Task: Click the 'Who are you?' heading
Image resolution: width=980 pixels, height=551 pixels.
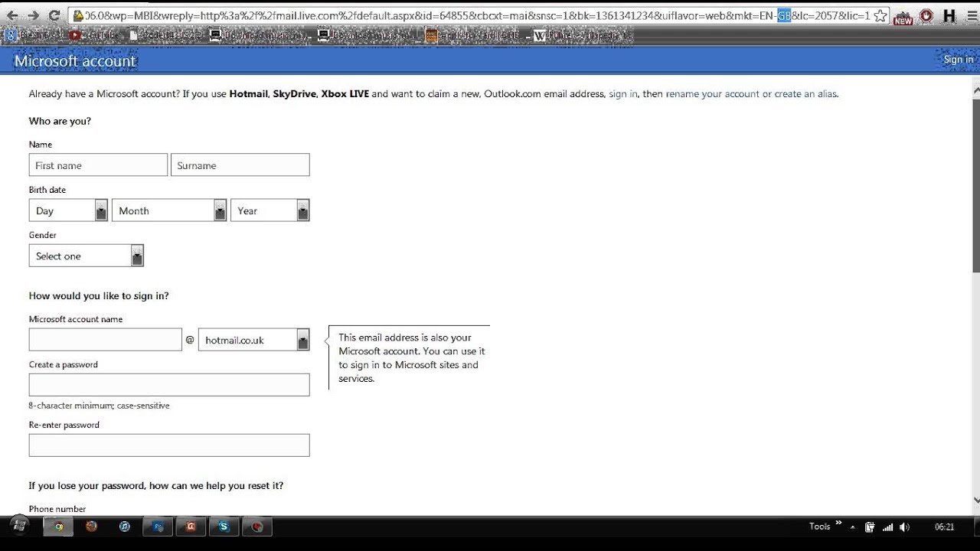Action: [x=60, y=121]
